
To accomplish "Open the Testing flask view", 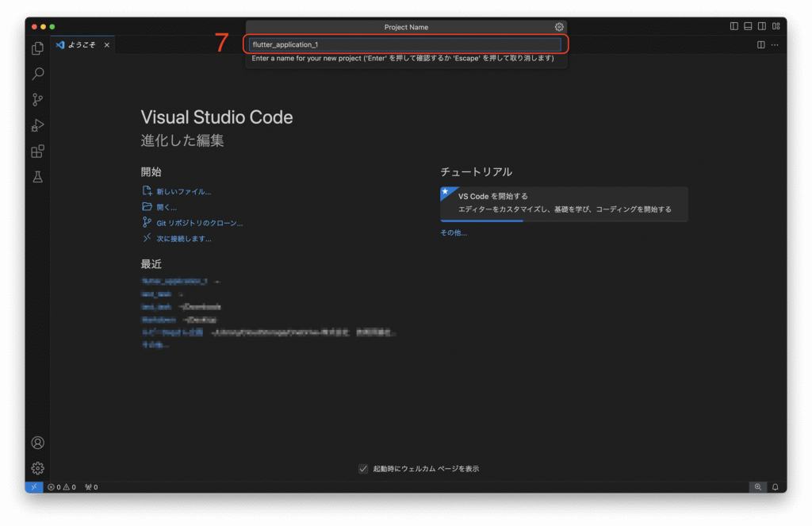I will pyautogui.click(x=38, y=177).
